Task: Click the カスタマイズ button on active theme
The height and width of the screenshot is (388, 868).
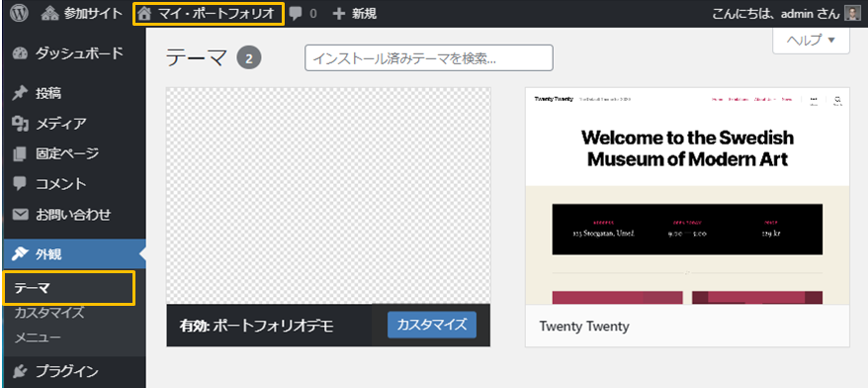Action: pos(432,325)
